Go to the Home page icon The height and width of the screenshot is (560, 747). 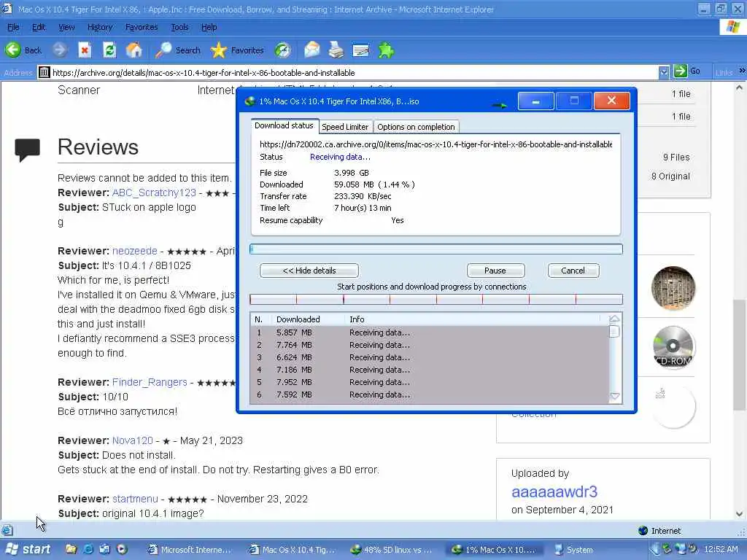pos(134,50)
